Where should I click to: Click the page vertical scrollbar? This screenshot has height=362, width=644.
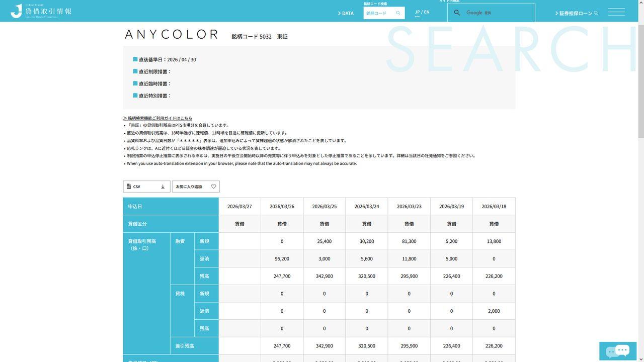tap(640, 75)
